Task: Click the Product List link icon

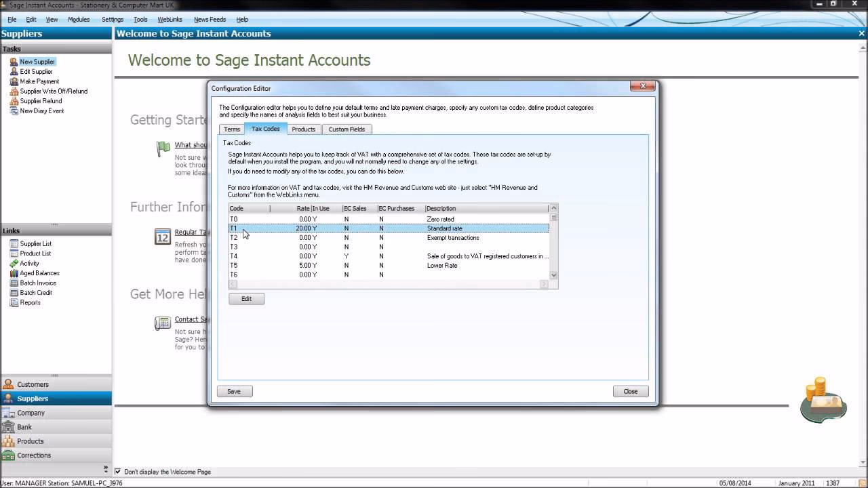Action: tap(14, 253)
